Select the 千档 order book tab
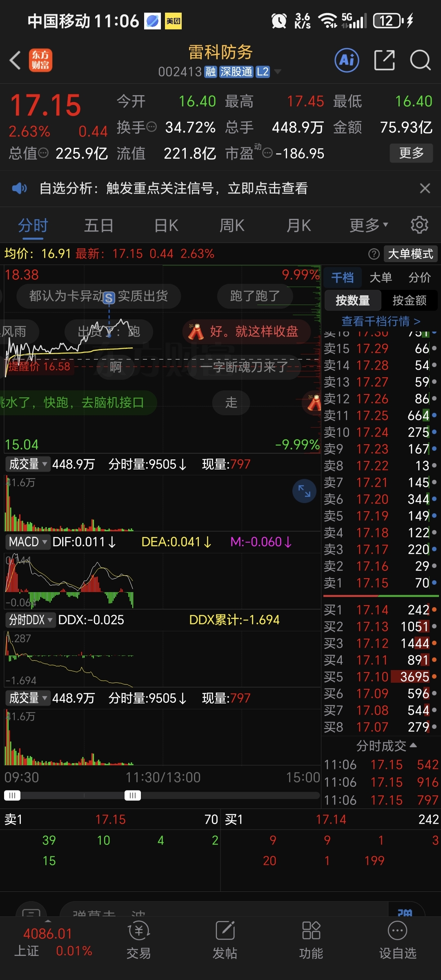 point(342,278)
